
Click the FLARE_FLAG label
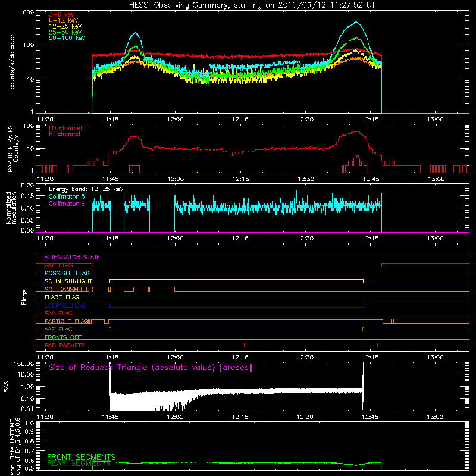point(62,297)
